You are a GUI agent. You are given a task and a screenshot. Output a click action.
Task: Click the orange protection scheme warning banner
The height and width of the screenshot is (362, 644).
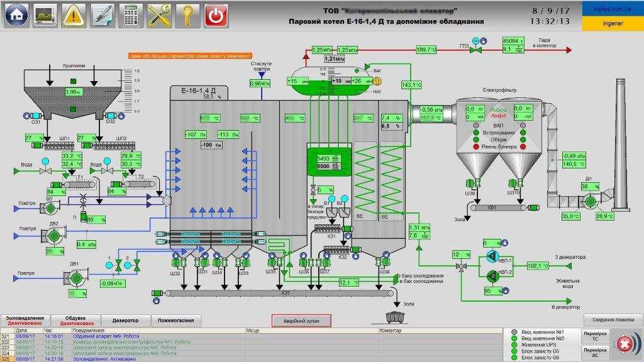click(x=190, y=56)
